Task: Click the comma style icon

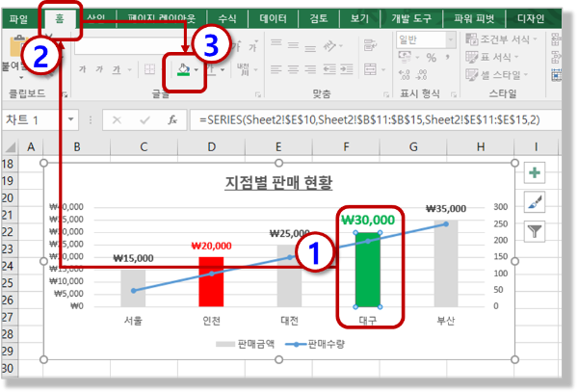Action: click(447, 57)
